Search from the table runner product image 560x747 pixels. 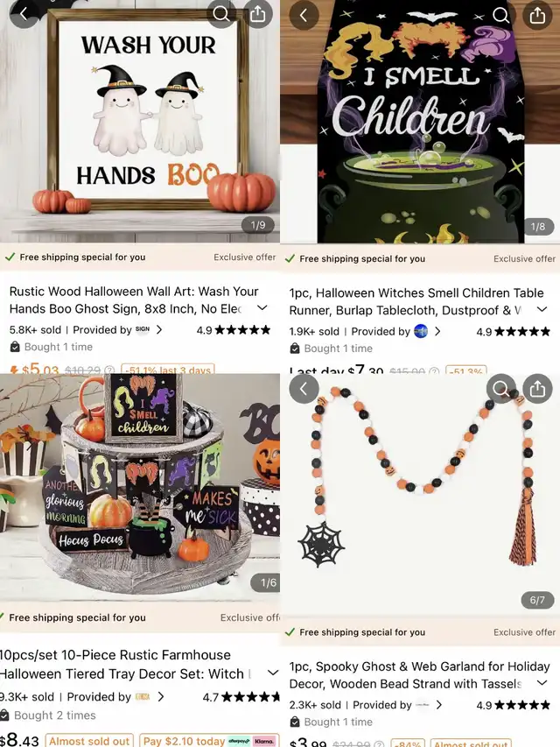501,15
